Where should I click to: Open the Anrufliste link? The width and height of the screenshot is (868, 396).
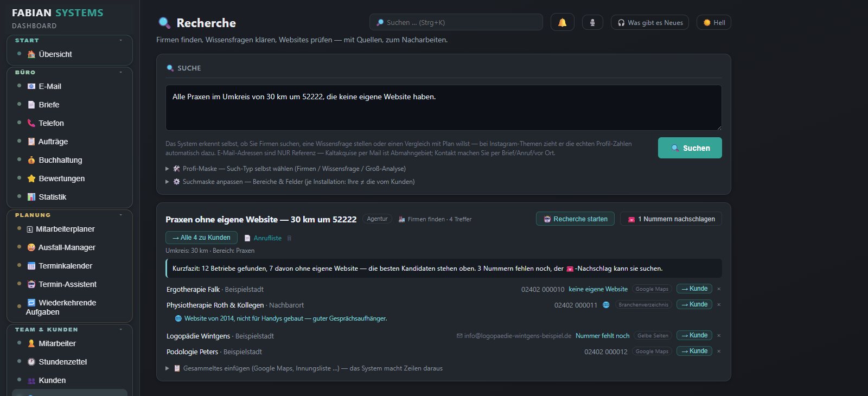click(263, 238)
